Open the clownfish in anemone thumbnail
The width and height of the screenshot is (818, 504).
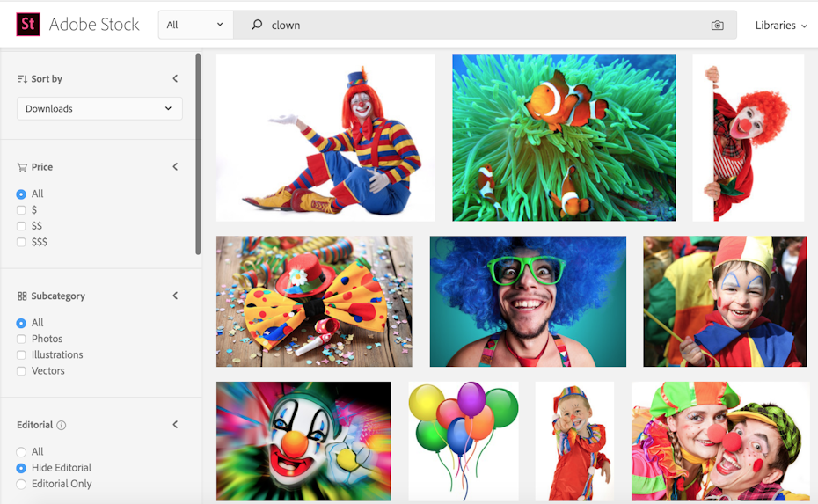click(564, 137)
